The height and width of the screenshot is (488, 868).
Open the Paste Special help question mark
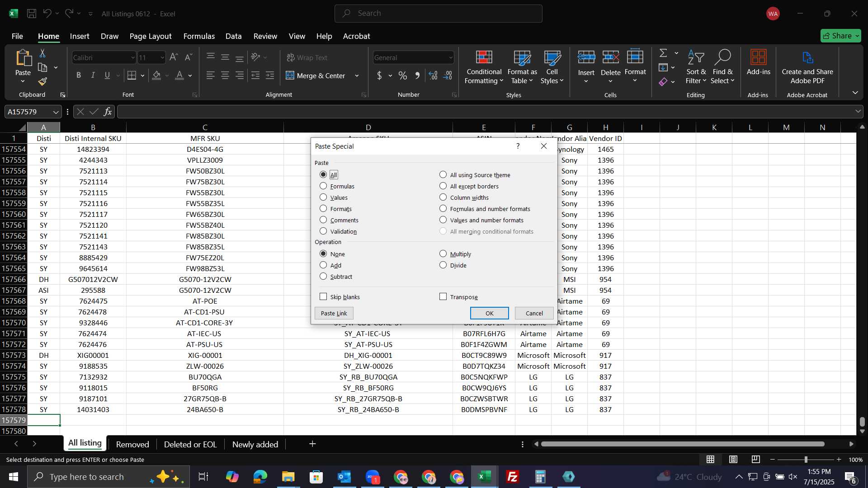(518, 146)
